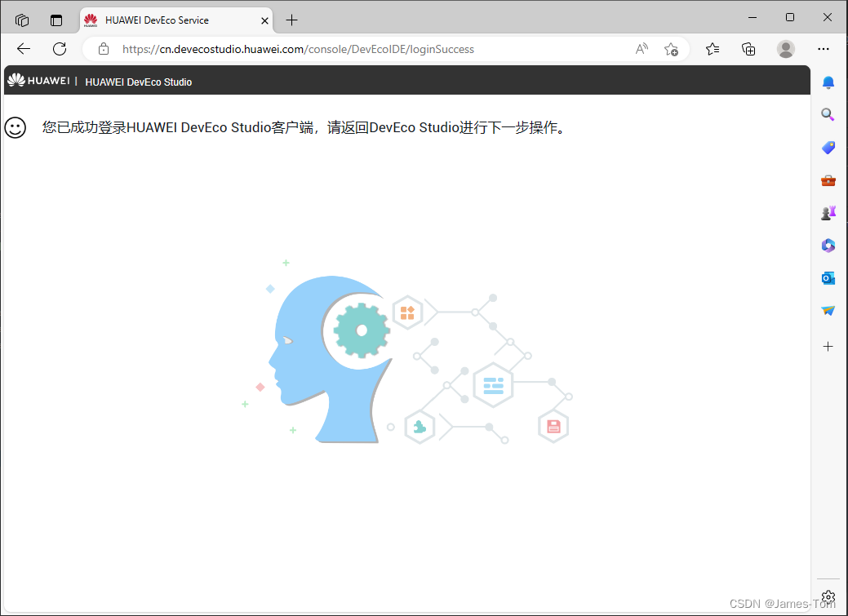Focus the address bar URL

(298, 49)
